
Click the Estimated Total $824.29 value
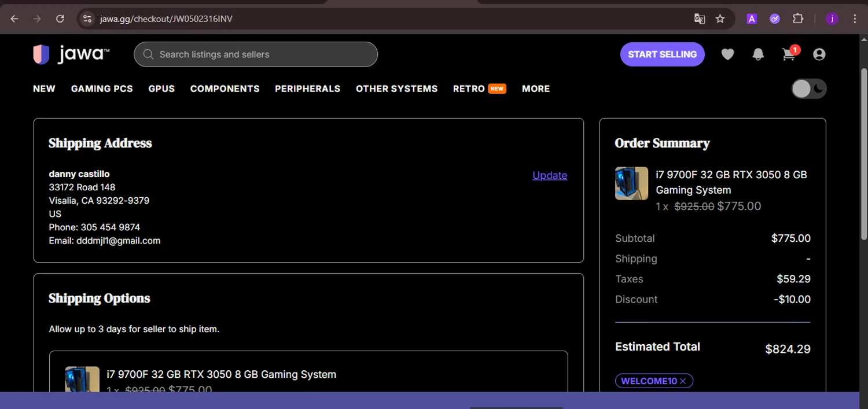(x=788, y=349)
